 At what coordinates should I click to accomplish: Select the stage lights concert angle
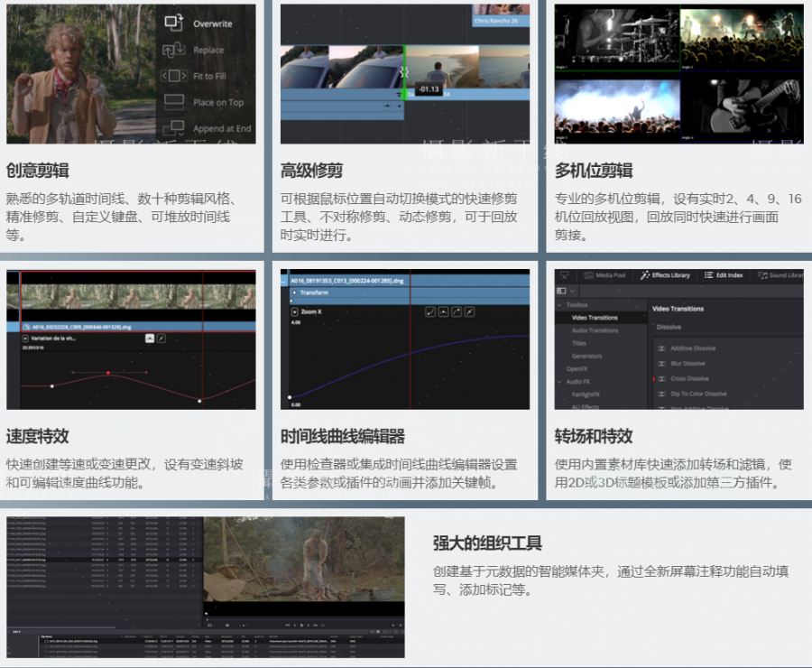[x=743, y=37]
